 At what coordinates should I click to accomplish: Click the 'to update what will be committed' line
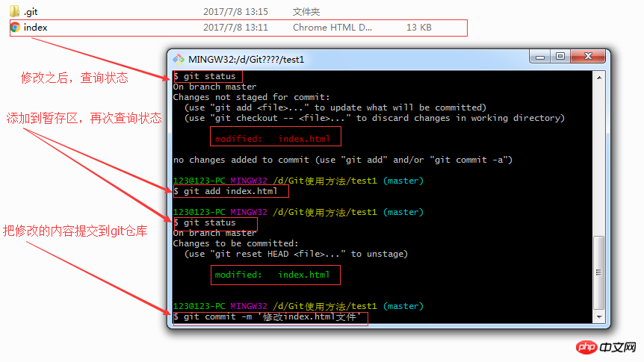tap(335, 107)
